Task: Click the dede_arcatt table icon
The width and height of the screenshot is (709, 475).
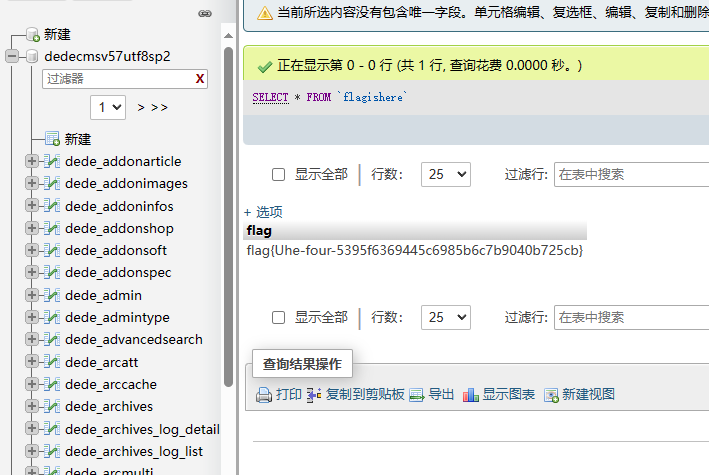Action: (52, 362)
